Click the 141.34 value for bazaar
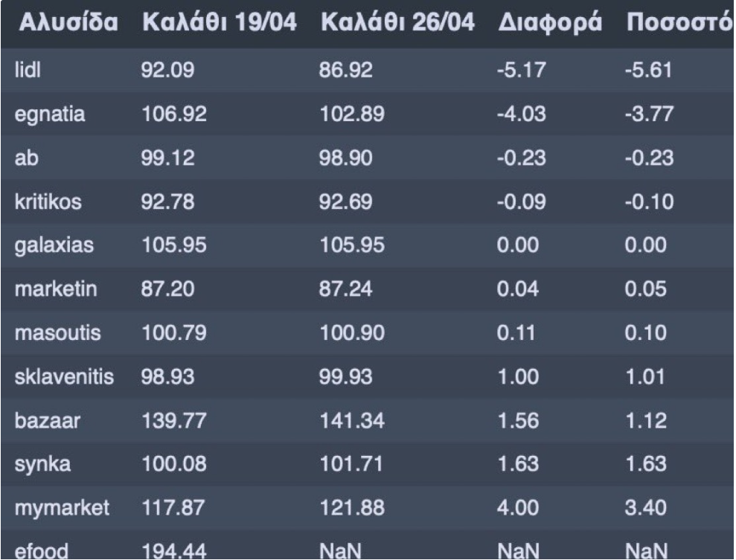The width and height of the screenshot is (736, 560). (x=352, y=421)
